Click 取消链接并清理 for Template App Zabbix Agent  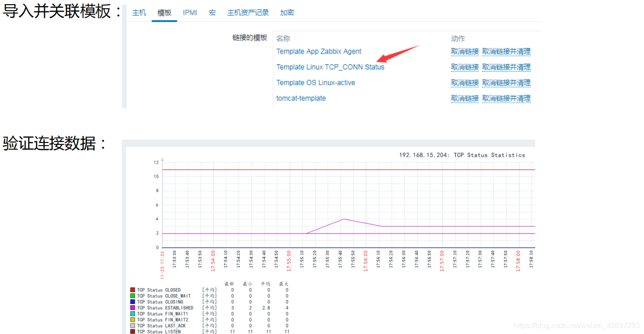click(x=506, y=51)
